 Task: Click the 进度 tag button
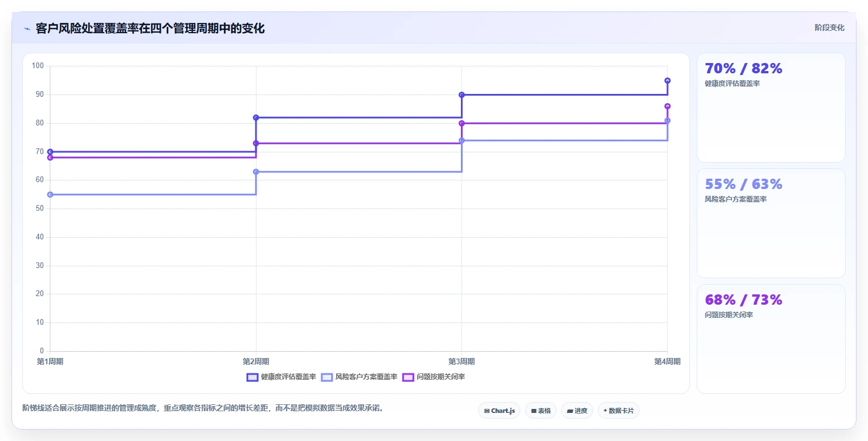point(577,411)
